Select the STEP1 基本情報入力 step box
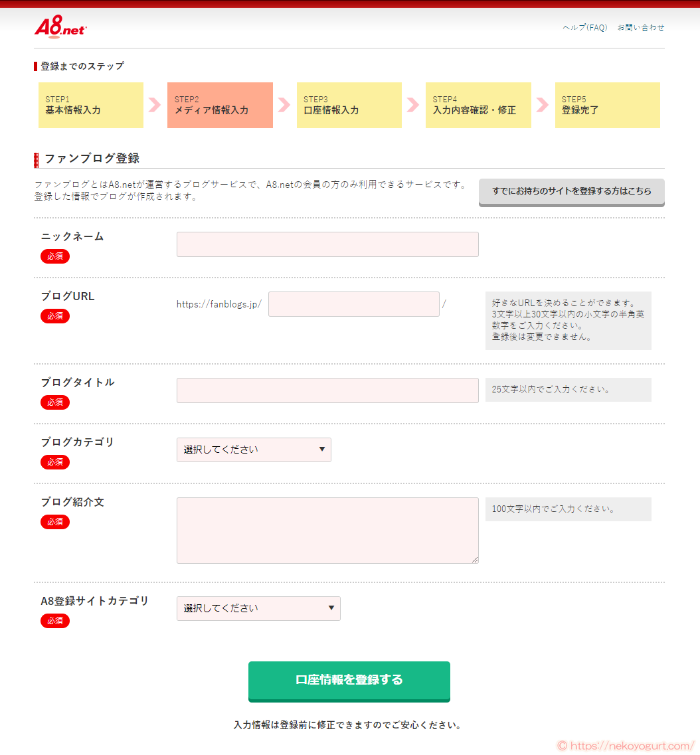 tap(90, 105)
